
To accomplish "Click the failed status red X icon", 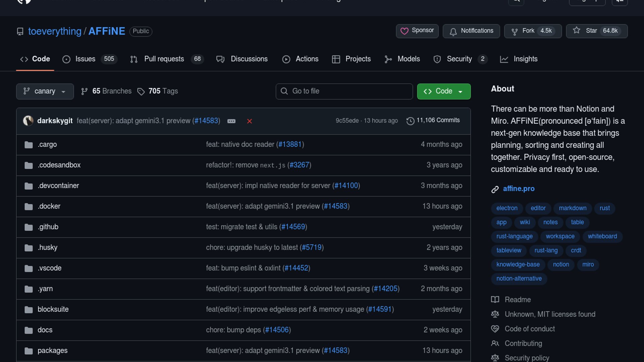I will coord(249,121).
